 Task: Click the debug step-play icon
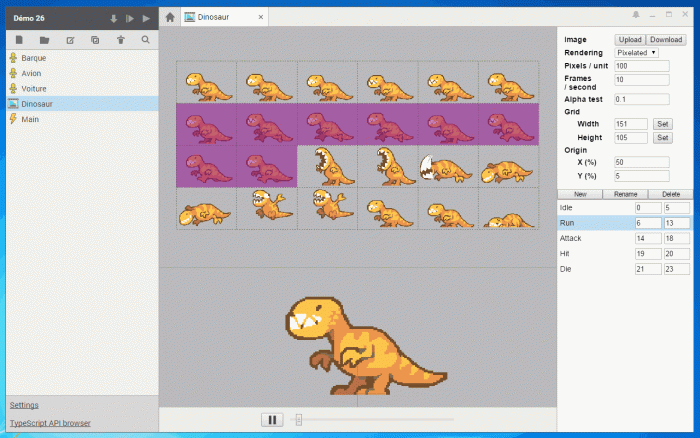130,19
